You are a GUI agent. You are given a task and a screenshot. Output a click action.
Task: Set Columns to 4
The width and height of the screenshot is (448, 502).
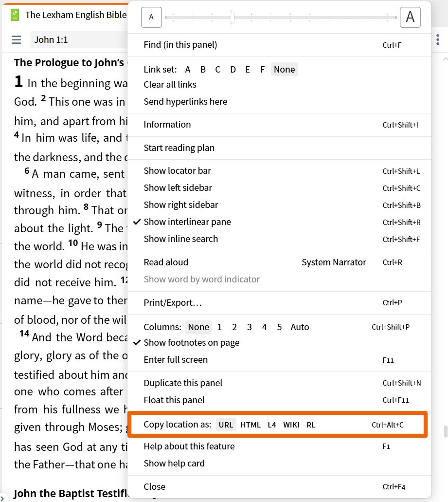point(264,327)
